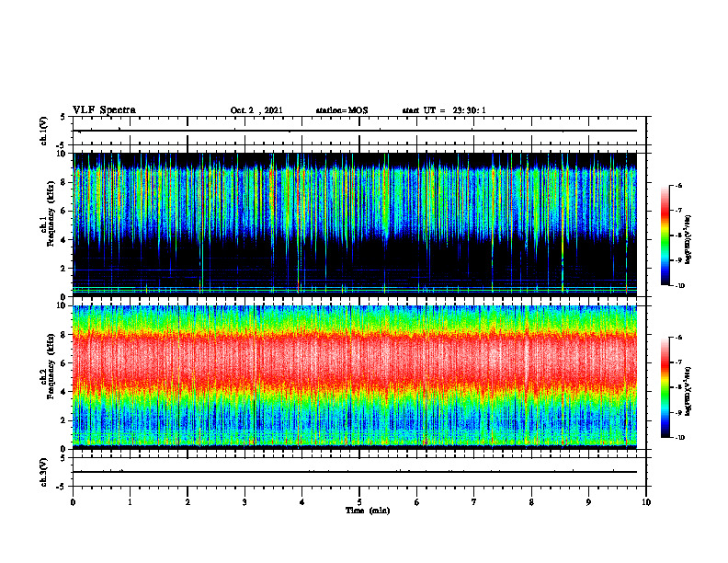Image resolution: width=728 pixels, height=563 pixels.
Task: Click the "10" tick on ch.2 frequency axis
Action: click(x=62, y=305)
